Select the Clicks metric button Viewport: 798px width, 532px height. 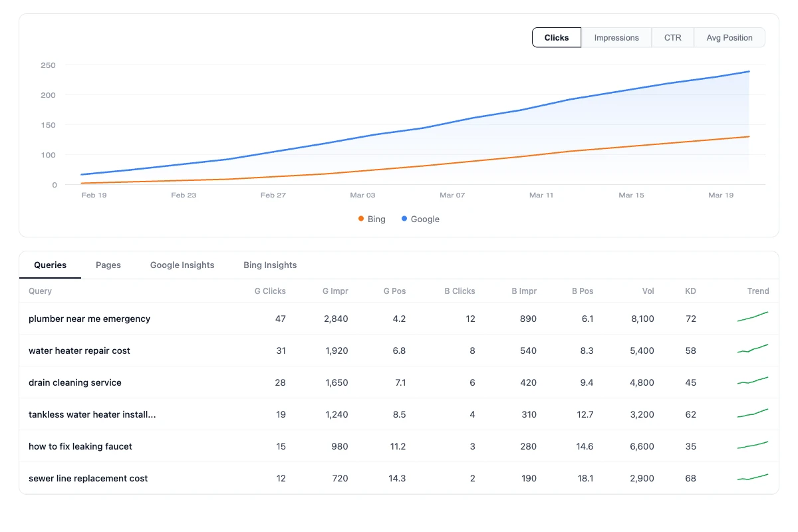[557, 38]
